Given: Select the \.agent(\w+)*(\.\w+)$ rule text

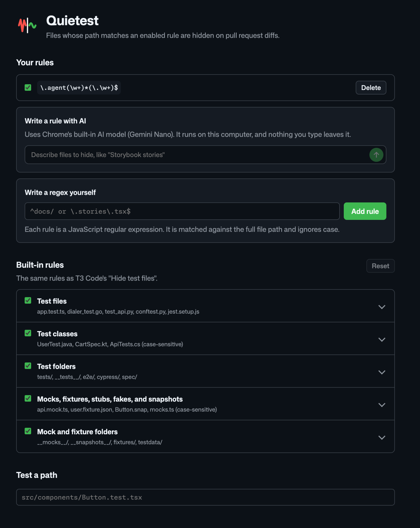Looking at the screenshot, I should (x=79, y=88).
